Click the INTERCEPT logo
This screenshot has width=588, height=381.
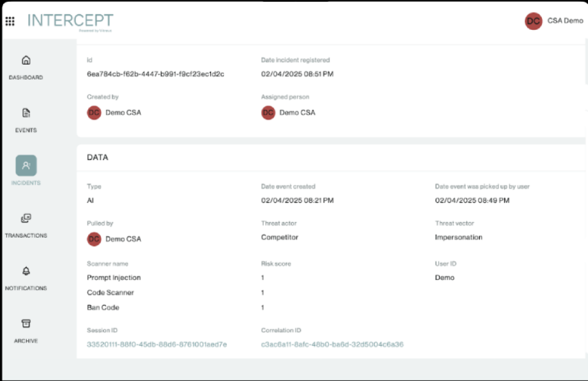(x=70, y=20)
